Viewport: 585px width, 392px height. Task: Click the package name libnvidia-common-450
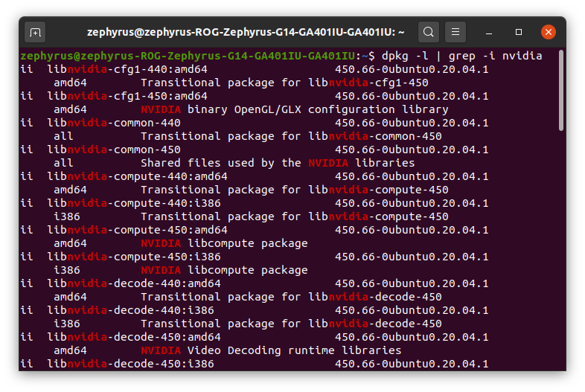(114, 150)
